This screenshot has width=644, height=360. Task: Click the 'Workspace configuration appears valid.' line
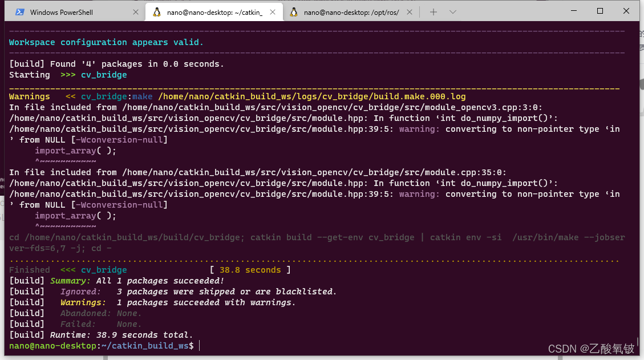point(106,42)
